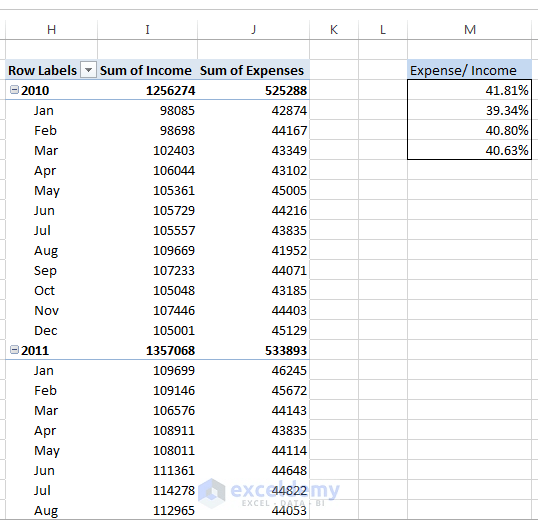This screenshot has height=520, width=538.
Task: Select expenses cell 46245
Action: [254, 370]
